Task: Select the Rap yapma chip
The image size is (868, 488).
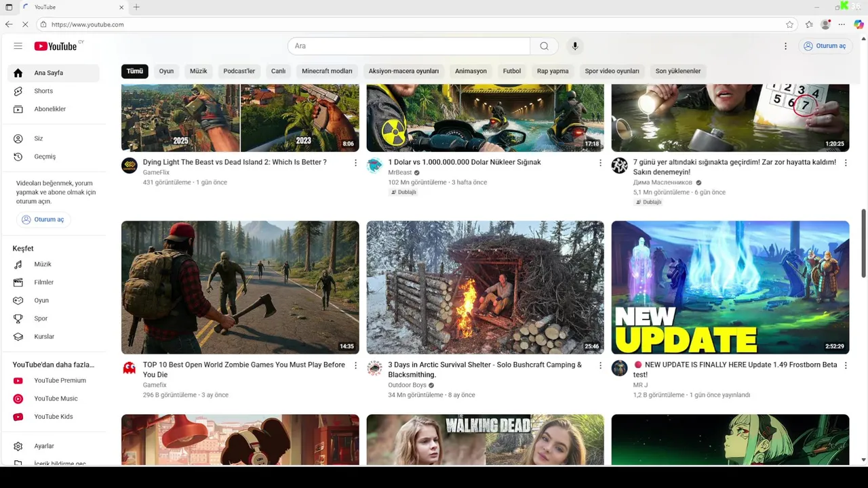Action: pyautogui.click(x=553, y=71)
